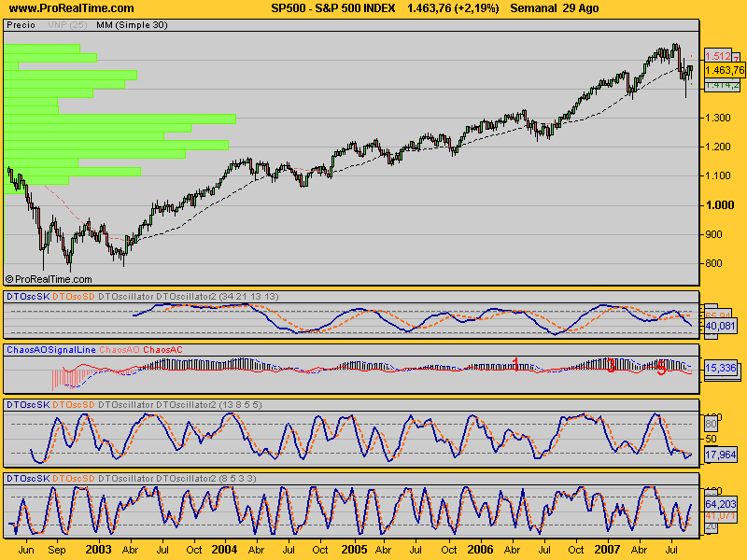Click the (13 8 5 5) parameters text
Viewport: 747px width, 560px height.
click(241, 405)
